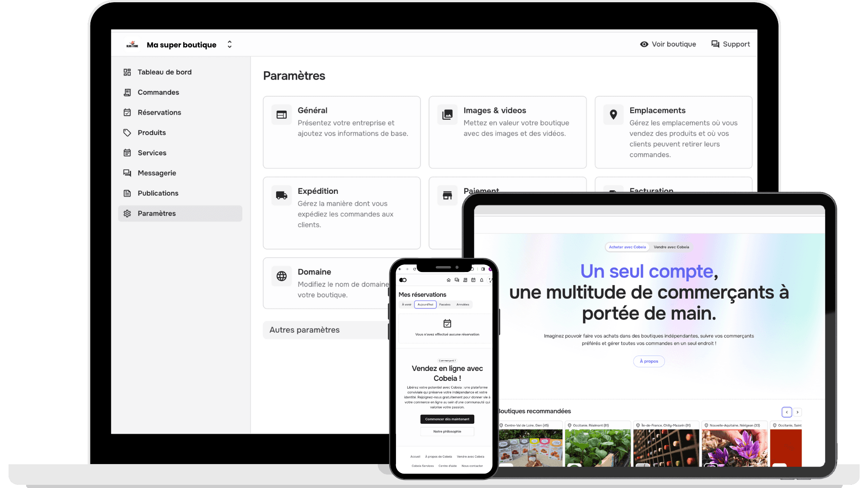Click the Paramètres gear icon
868x488 pixels.
(x=127, y=213)
